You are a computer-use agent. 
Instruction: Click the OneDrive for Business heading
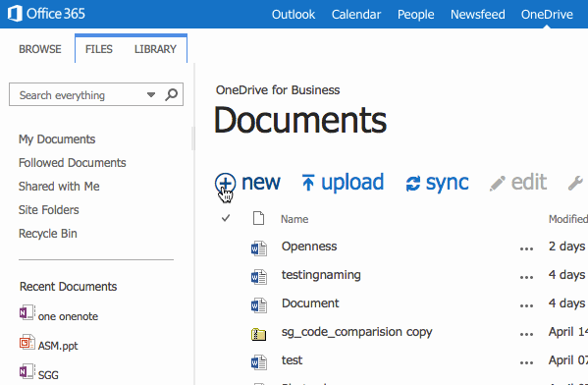(x=278, y=90)
